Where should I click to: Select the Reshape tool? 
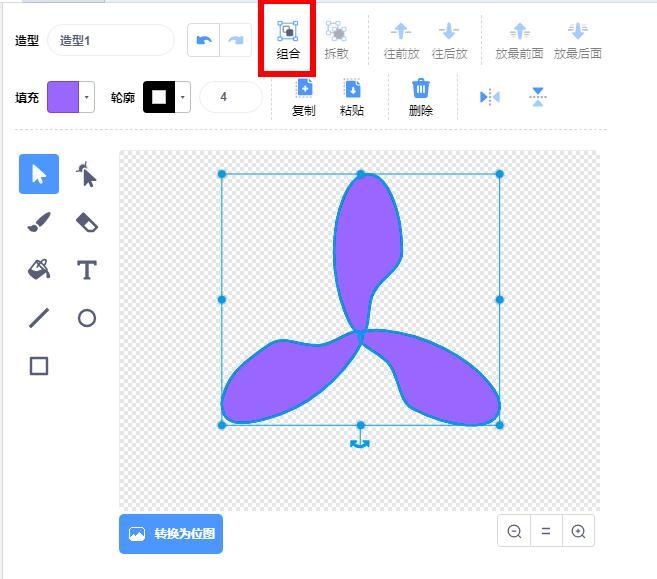pos(87,174)
